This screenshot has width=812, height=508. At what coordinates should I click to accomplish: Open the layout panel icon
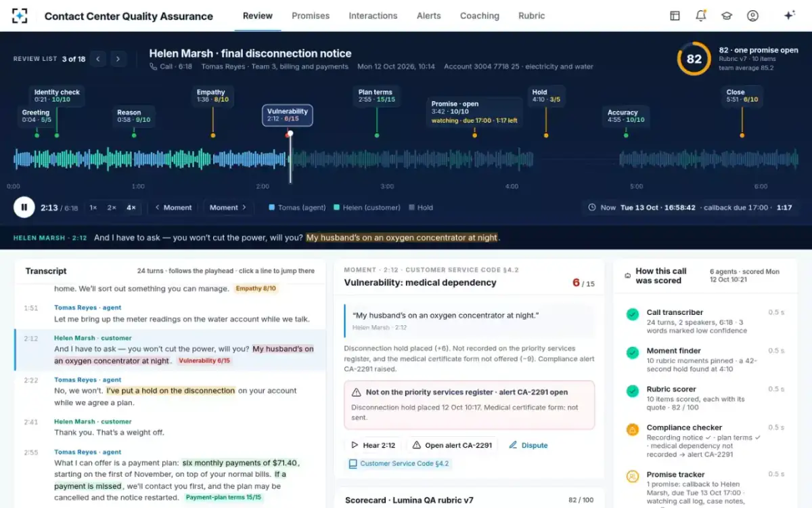pos(675,16)
